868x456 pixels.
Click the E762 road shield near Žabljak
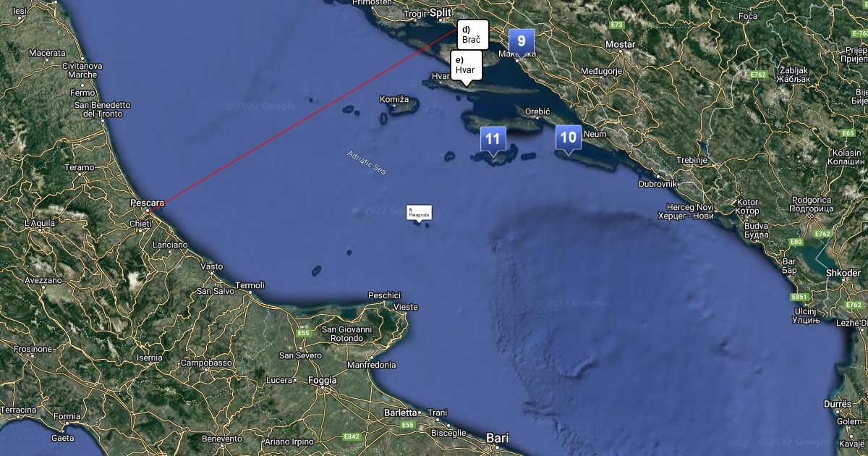pyautogui.click(x=758, y=74)
